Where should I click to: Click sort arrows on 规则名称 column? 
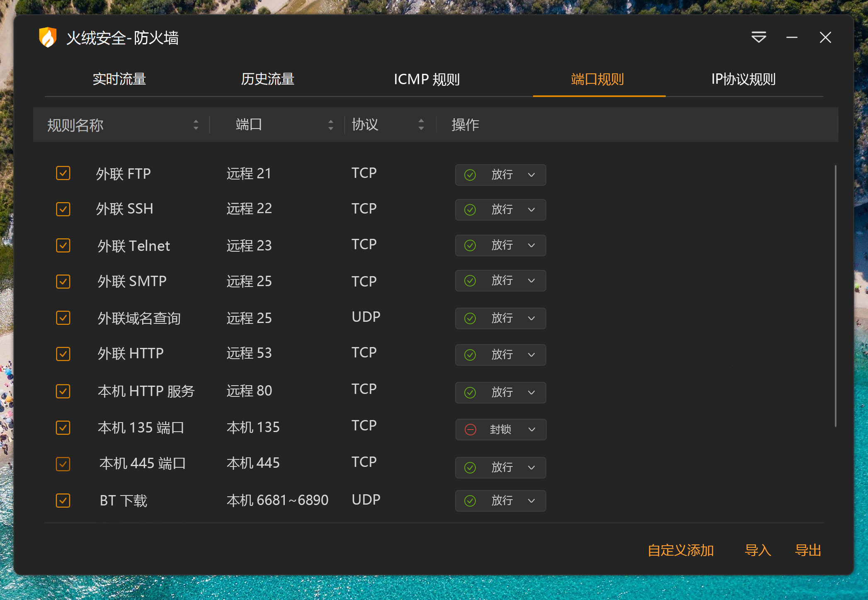[x=196, y=125]
